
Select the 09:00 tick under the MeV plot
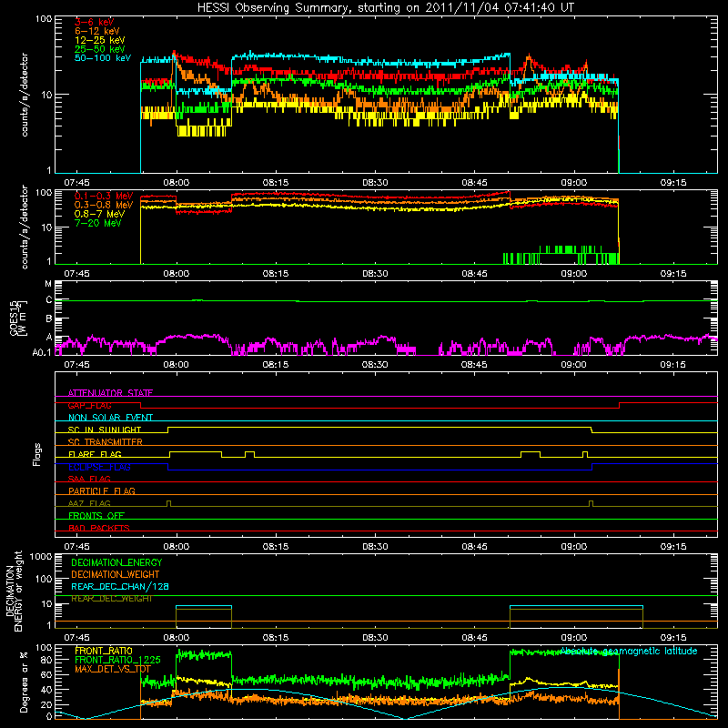(x=574, y=274)
